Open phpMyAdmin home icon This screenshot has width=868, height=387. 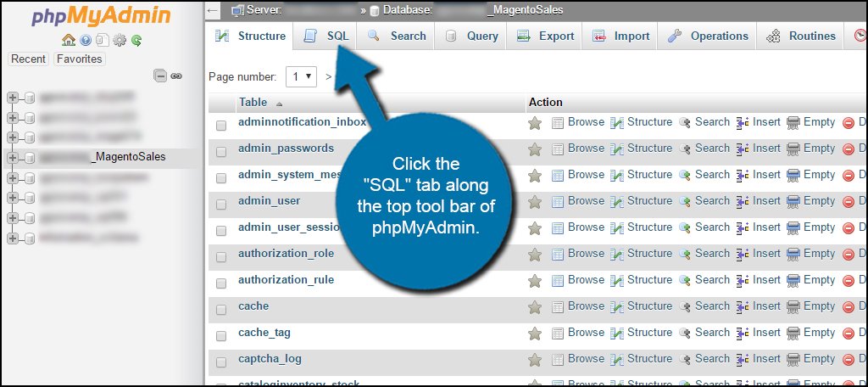point(69,40)
